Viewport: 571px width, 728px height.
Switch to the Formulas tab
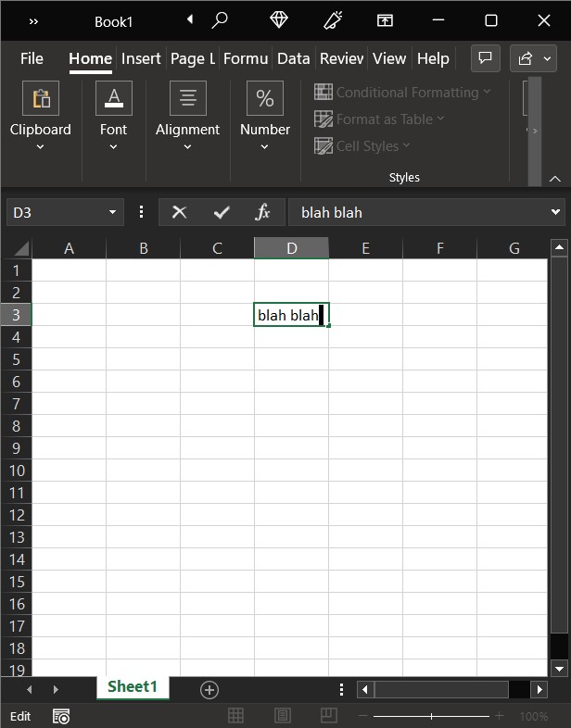click(x=246, y=58)
